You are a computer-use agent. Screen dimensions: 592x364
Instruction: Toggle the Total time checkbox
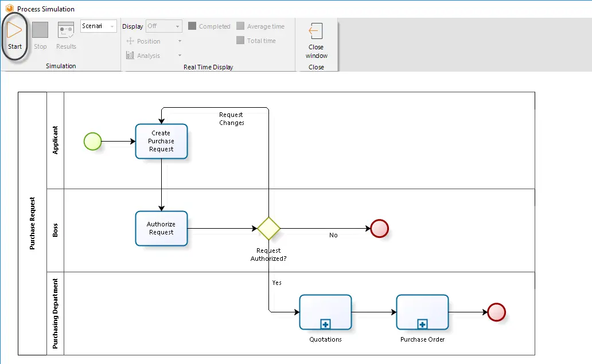click(x=240, y=40)
